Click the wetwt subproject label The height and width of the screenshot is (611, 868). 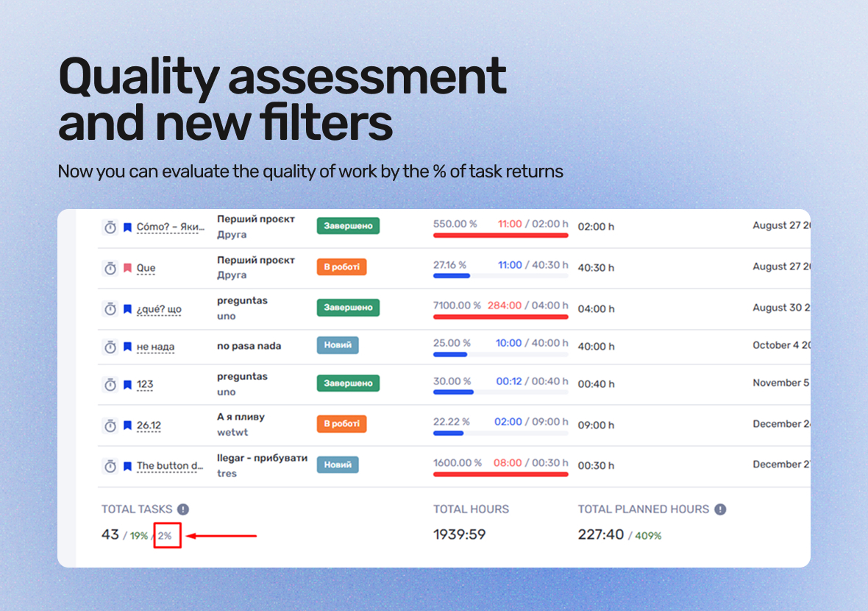[x=232, y=433]
